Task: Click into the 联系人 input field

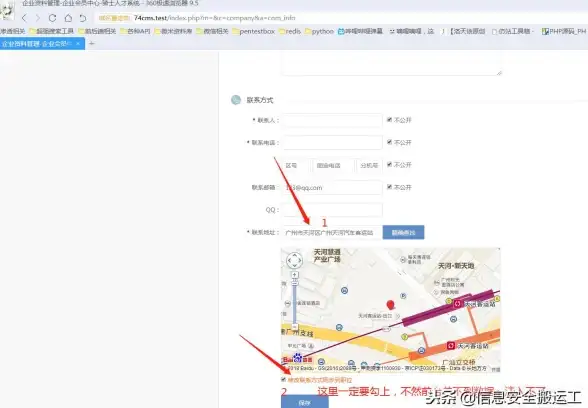Action: pos(332,120)
